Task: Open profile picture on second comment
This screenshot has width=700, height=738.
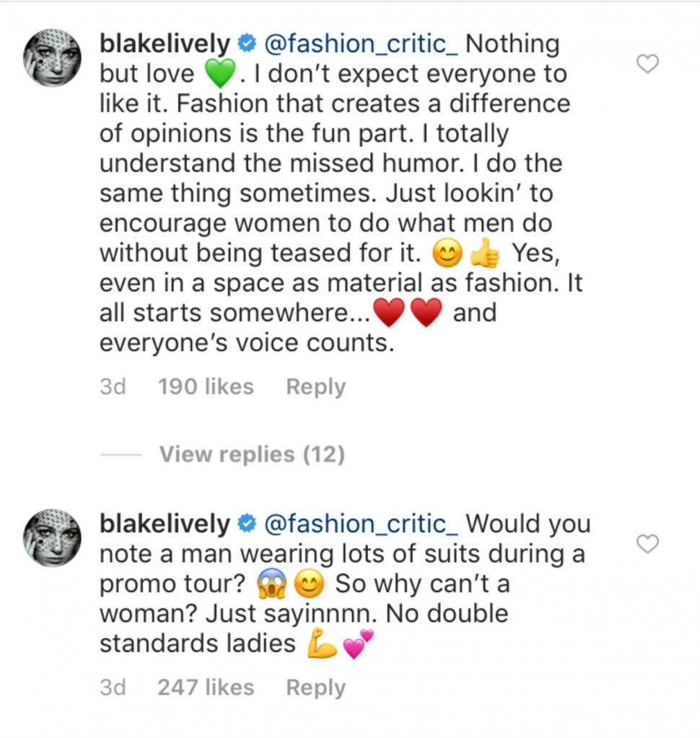Action: click(53, 538)
